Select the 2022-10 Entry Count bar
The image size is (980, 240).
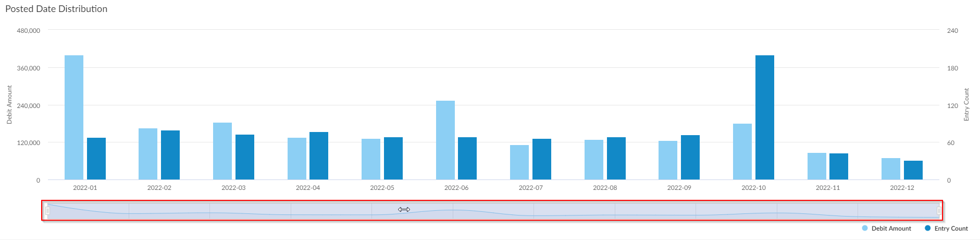point(764,117)
